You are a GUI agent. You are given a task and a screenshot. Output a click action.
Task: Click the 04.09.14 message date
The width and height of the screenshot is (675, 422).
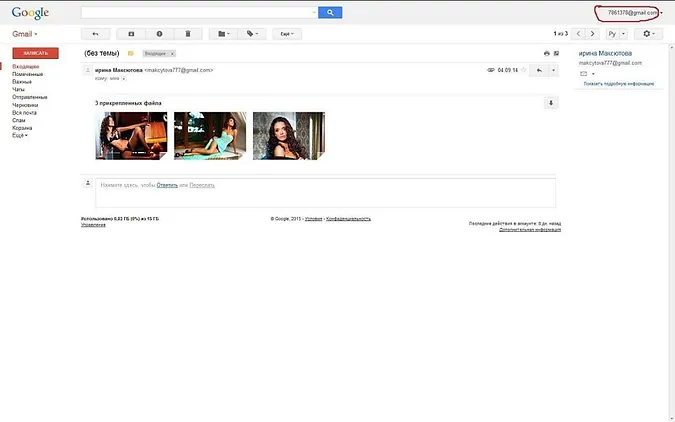point(508,70)
